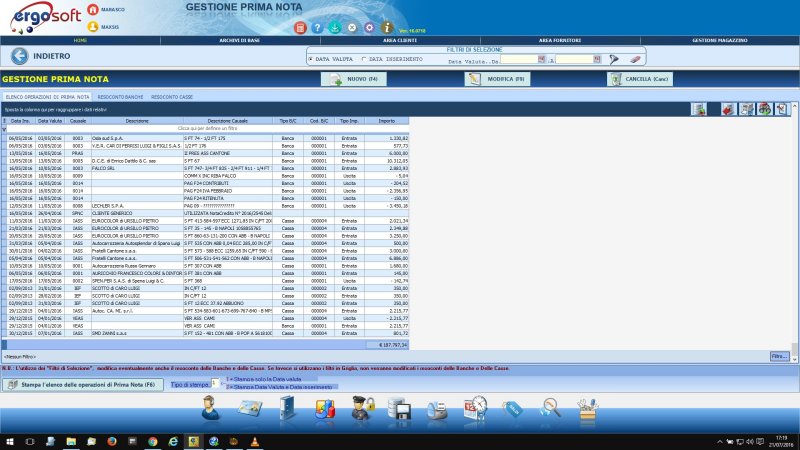Click the last grid toolbar icon
This screenshot has width=800, height=450.
781,109
